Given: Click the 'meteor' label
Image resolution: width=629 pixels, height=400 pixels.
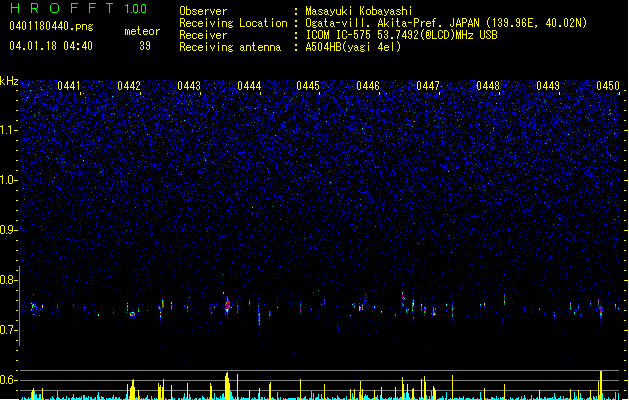Looking at the screenshot, I should [x=142, y=31].
